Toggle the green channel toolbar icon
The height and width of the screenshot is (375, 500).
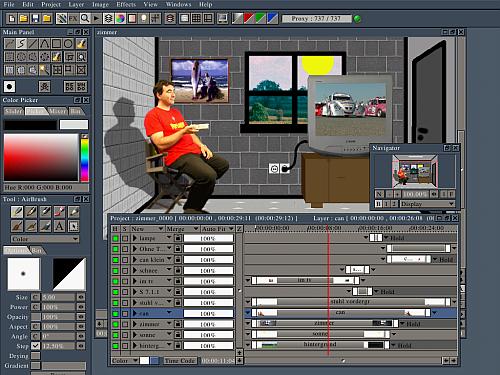point(261,18)
